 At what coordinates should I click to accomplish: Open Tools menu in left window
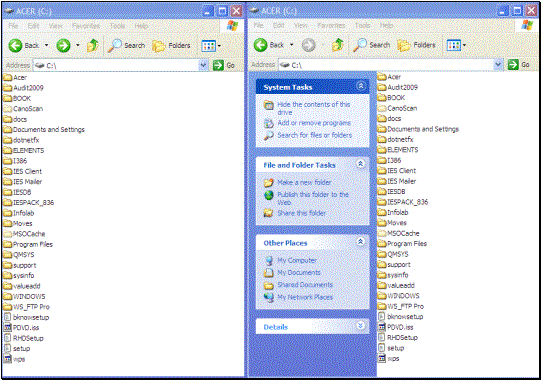coord(117,26)
